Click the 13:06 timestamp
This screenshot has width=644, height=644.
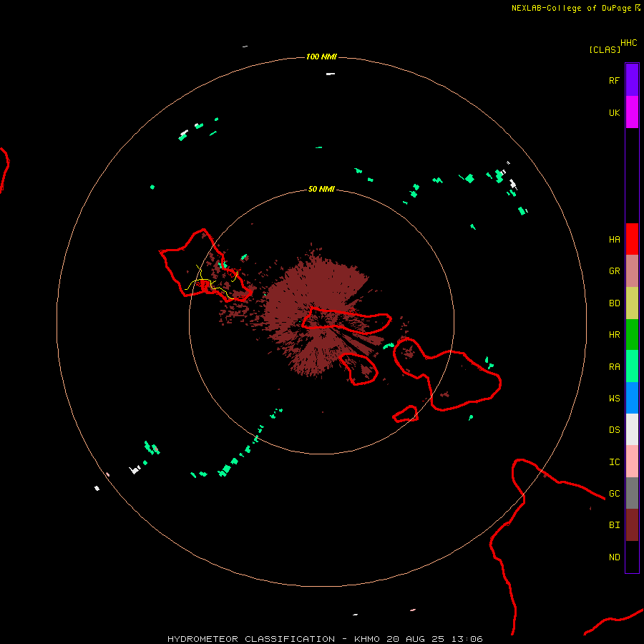pyautogui.click(x=467, y=639)
